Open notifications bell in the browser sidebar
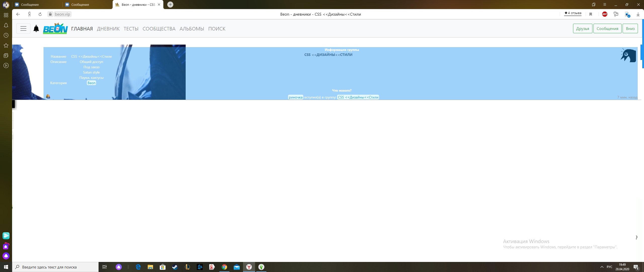The image size is (644, 272). tap(6, 25)
